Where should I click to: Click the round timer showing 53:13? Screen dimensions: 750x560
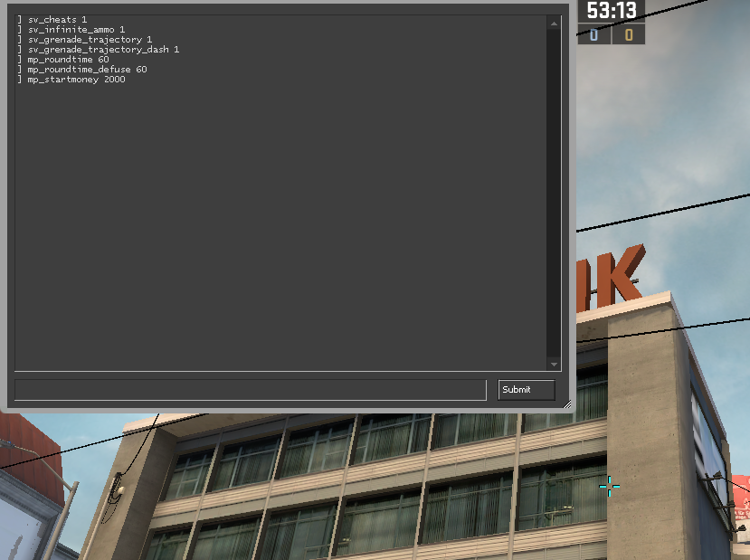click(x=612, y=10)
